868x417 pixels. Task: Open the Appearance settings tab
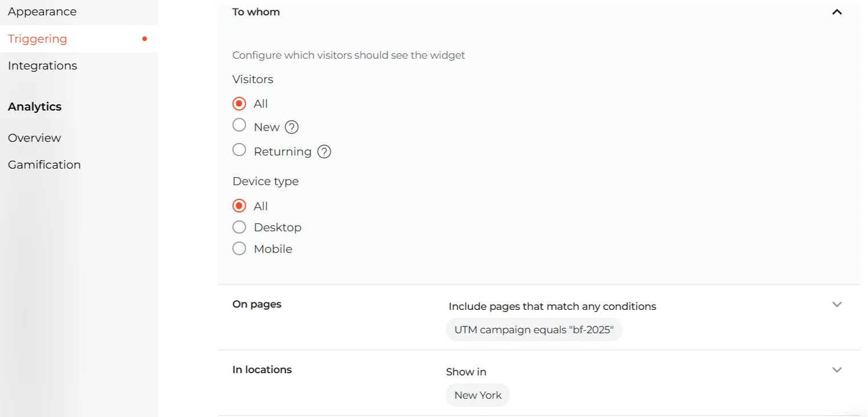(x=42, y=11)
